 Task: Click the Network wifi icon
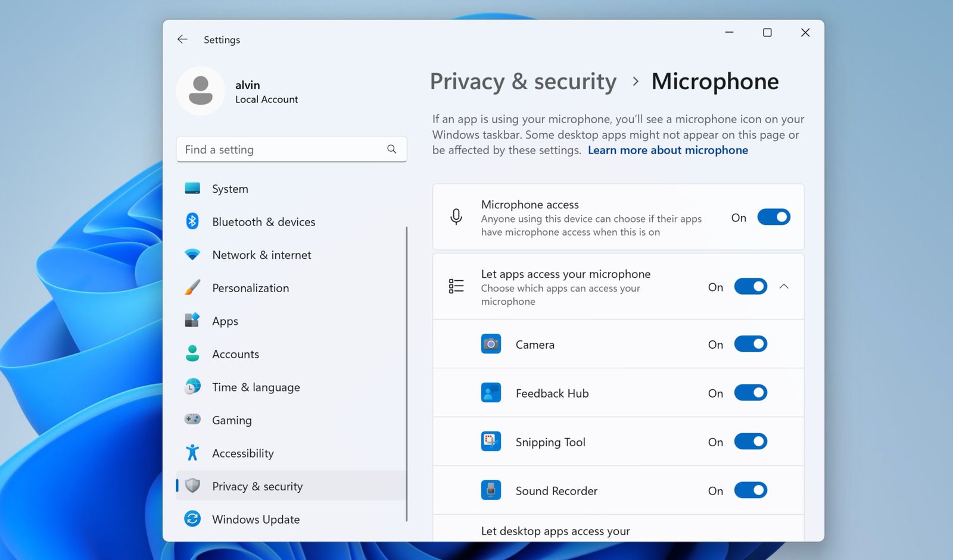(x=192, y=255)
